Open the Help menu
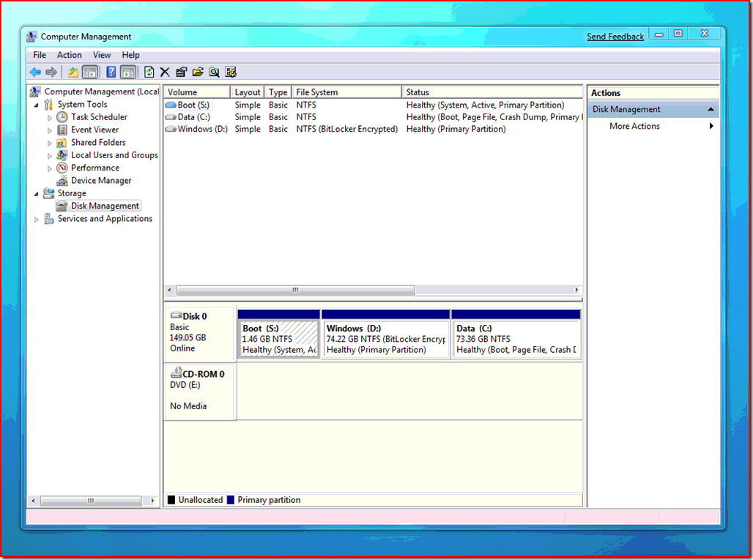The width and height of the screenshot is (753, 560). [x=130, y=55]
